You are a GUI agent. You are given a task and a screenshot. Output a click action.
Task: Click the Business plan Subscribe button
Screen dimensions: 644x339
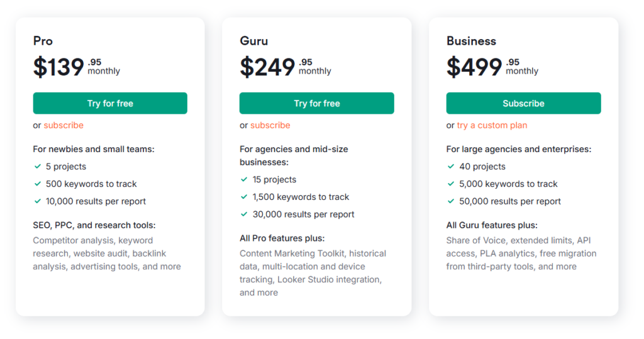(x=523, y=103)
